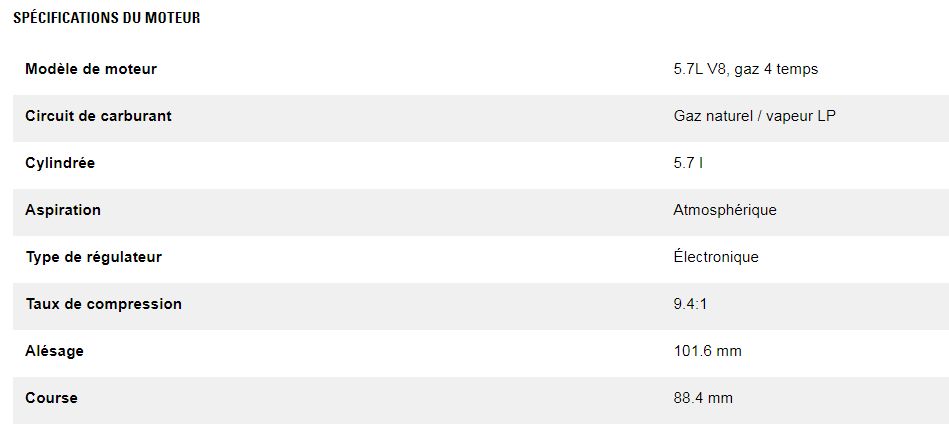Click the 88.4 mm stroke value
Viewport: 949px width, 437px height.
coord(703,398)
